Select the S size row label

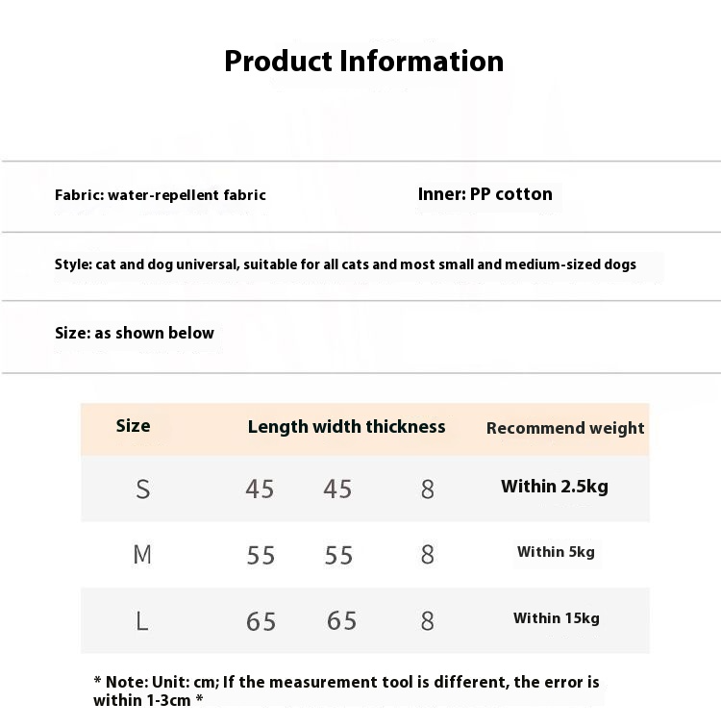[x=143, y=490]
